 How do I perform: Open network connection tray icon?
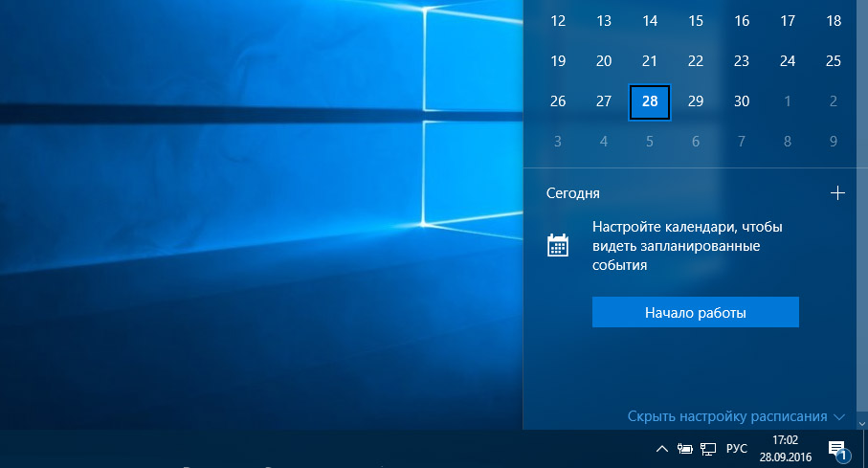(708, 449)
